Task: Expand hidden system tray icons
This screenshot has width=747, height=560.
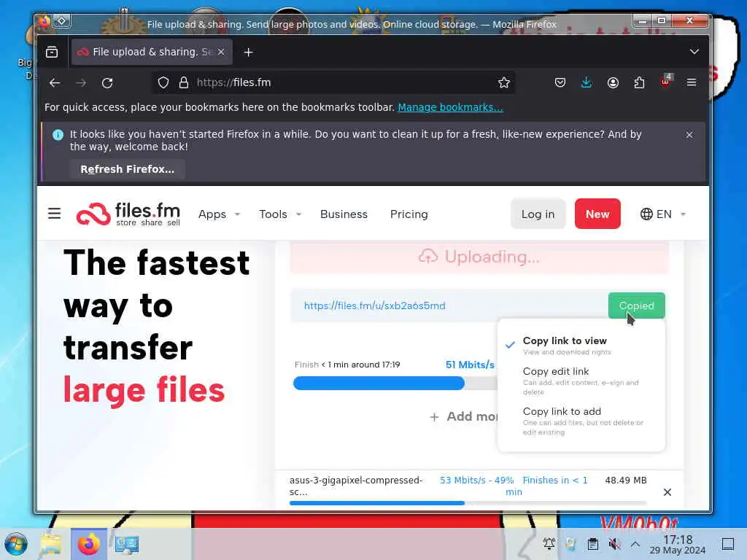Action: tap(635, 544)
